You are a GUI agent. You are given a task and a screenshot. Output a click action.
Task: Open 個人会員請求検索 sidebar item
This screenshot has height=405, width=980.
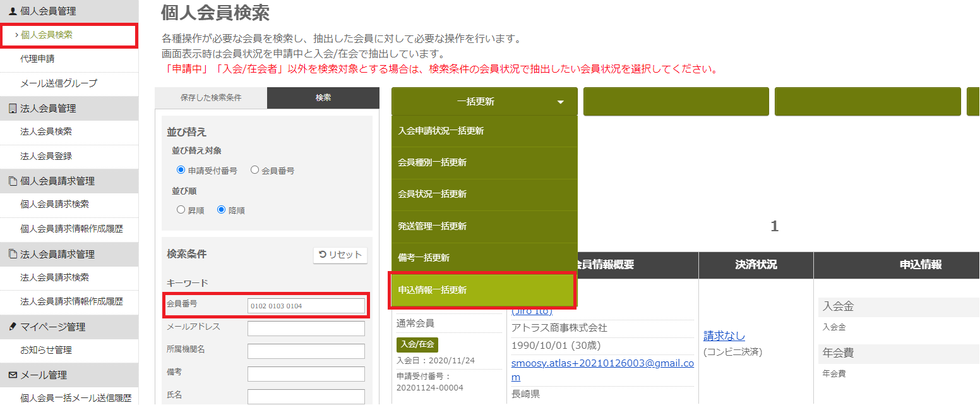click(54, 204)
